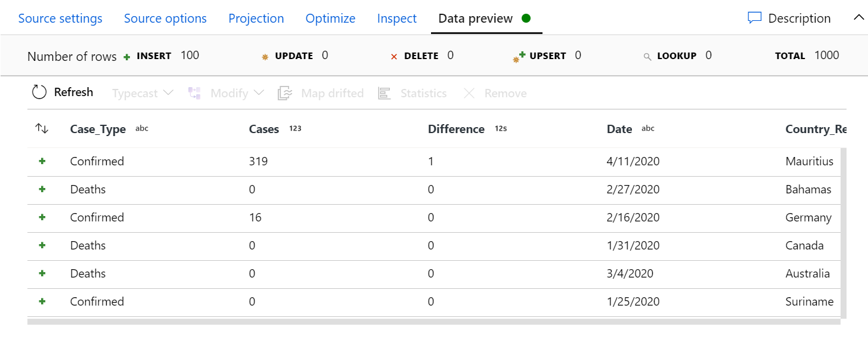Click the Remove X icon
Image resolution: width=868 pixels, height=339 pixels.
(x=469, y=93)
